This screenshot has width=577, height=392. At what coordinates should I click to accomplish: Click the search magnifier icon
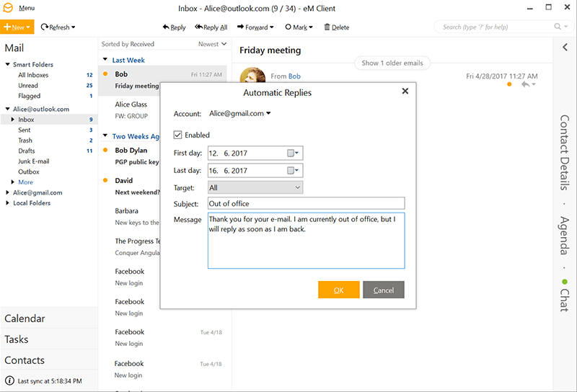(558, 27)
